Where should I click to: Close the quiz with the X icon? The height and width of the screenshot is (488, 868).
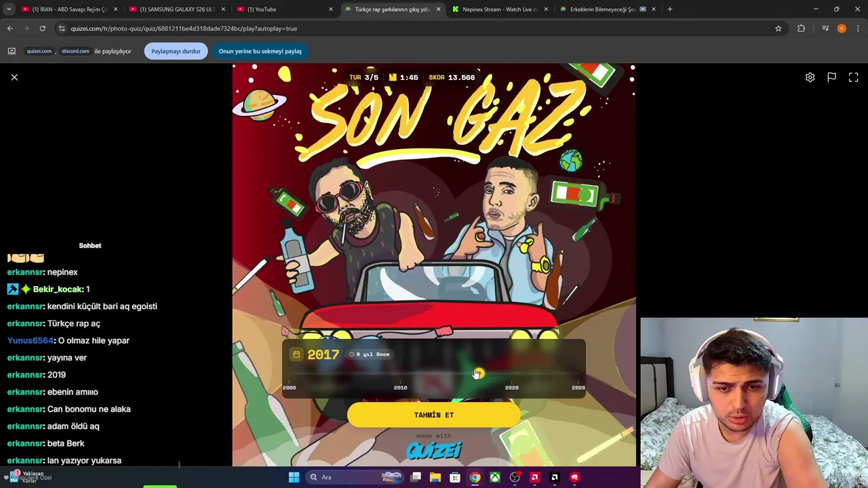click(14, 77)
